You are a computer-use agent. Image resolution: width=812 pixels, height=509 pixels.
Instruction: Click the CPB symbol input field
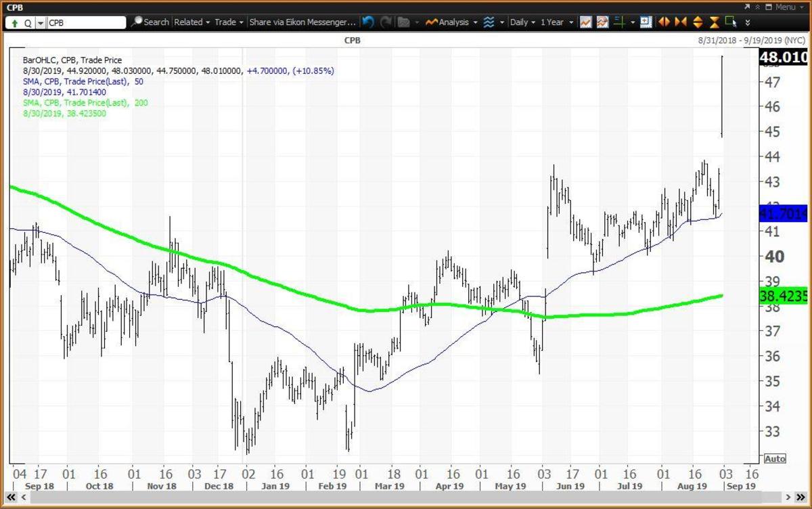click(86, 22)
